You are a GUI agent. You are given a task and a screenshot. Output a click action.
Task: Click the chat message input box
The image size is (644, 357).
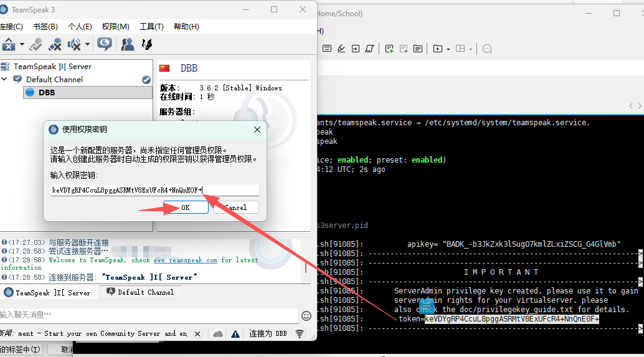coord(149,315)
